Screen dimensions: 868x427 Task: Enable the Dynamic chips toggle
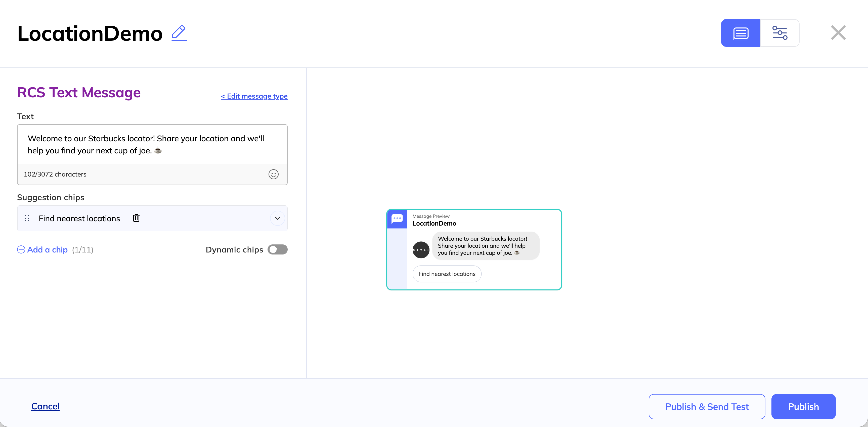coord(277,249)
